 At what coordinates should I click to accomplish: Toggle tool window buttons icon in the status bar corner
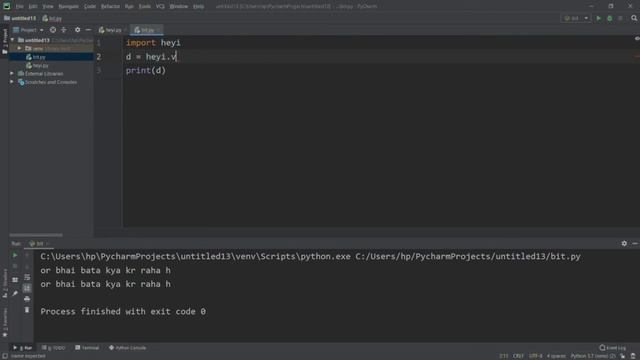5,356
